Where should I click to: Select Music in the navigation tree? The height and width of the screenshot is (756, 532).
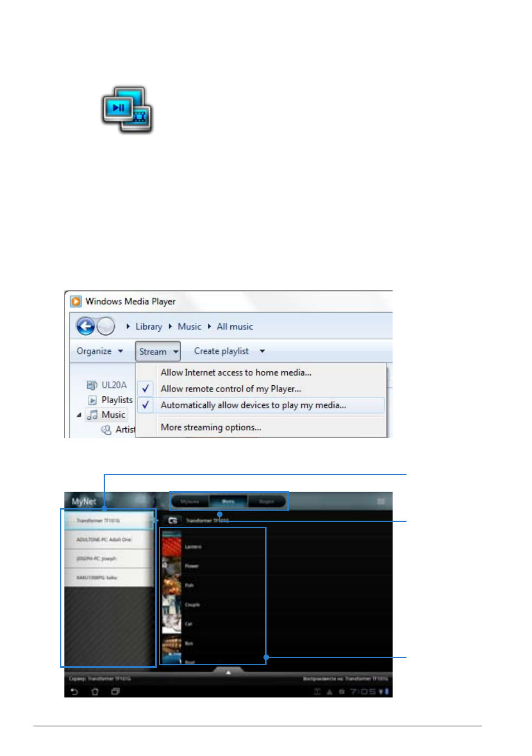click(113, 415)
